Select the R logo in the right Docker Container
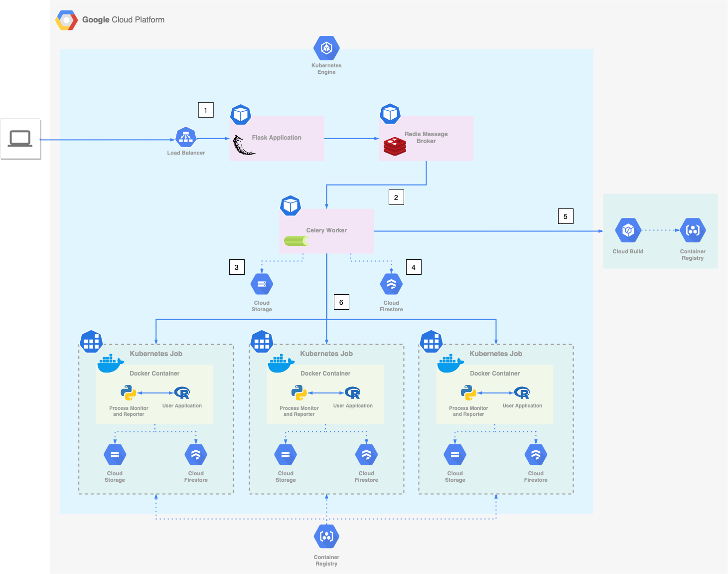Screen dimensions: 728x574 (522, 393)
